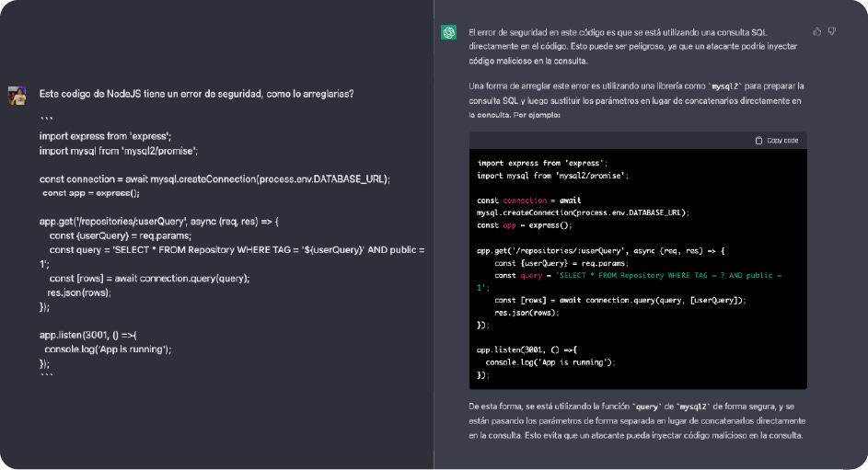This screenshot has height=470, width=868.
Task: Click the code block line "console.log('App is running');"
Action: pos(550,362)
